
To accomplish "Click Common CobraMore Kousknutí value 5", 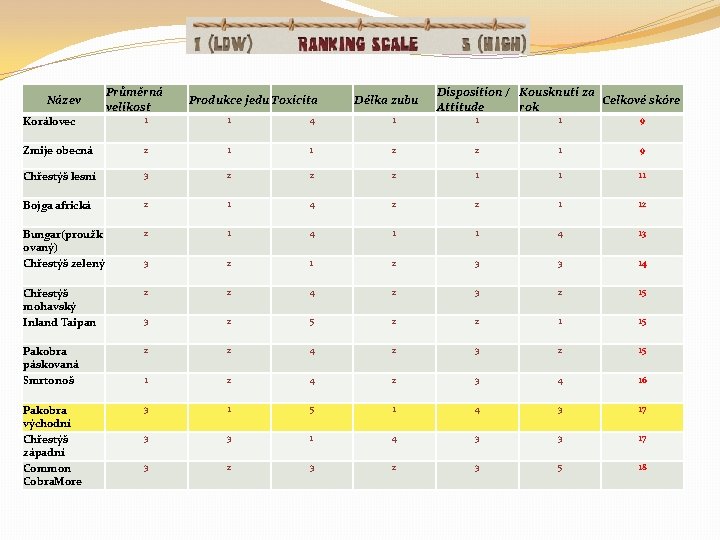I will click(x=560, y=468).
